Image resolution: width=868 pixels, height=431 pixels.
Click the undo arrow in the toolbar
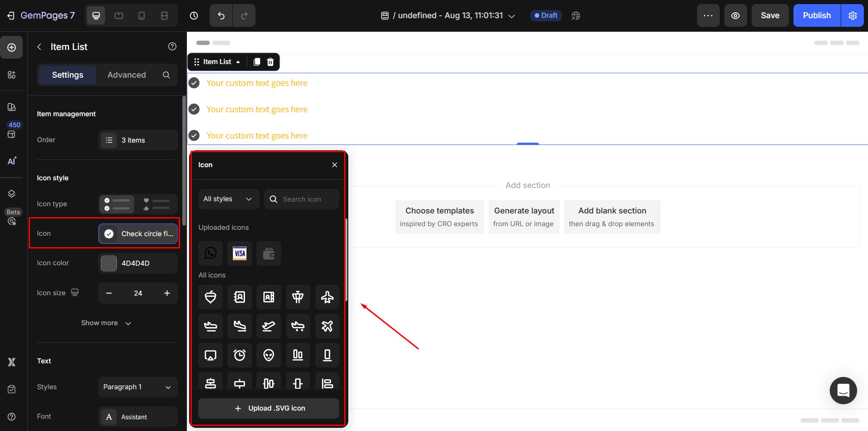220,15
